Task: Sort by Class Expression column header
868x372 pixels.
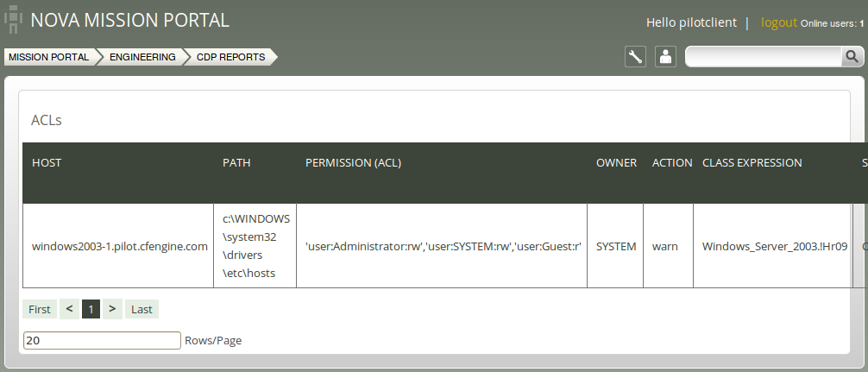Action: pyautogui.click(x=752, y=163)
